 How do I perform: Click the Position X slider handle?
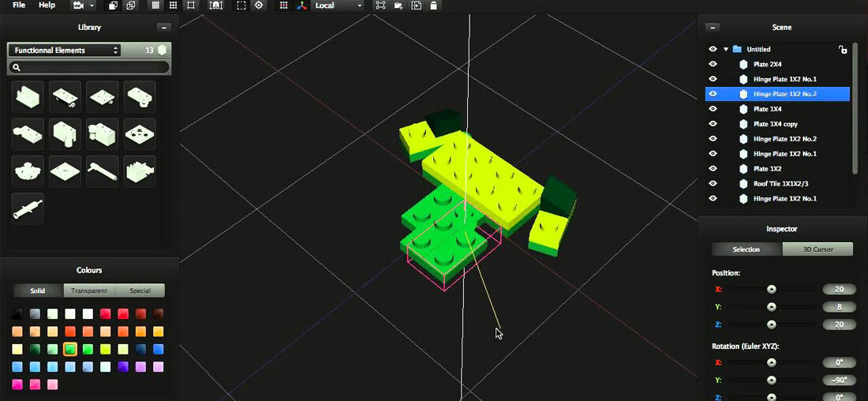click(x=771, y=289)
